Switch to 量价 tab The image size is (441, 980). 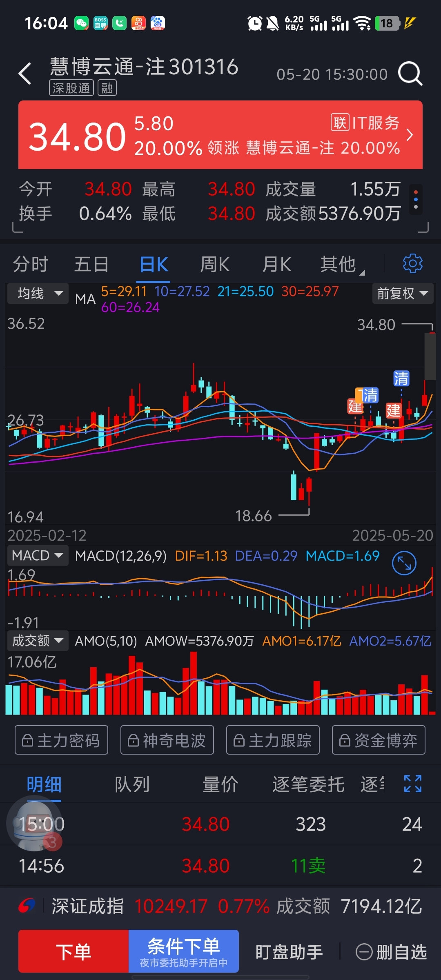[220, 784]
